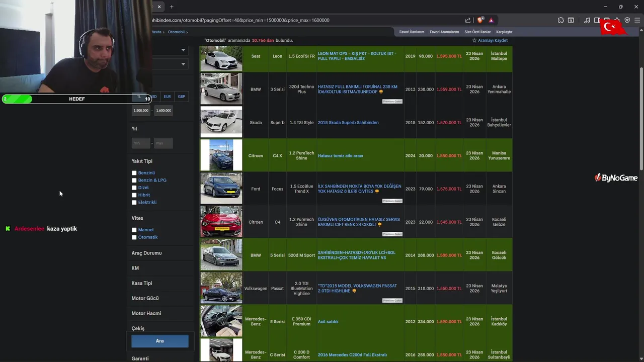Expand the Motor Gücü filter
This screenshot has width=644, height=362.
click(145, 298)
